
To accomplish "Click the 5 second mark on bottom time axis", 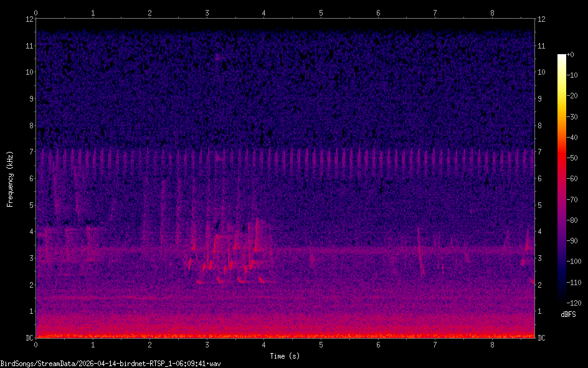I will [x=321, y=344].
